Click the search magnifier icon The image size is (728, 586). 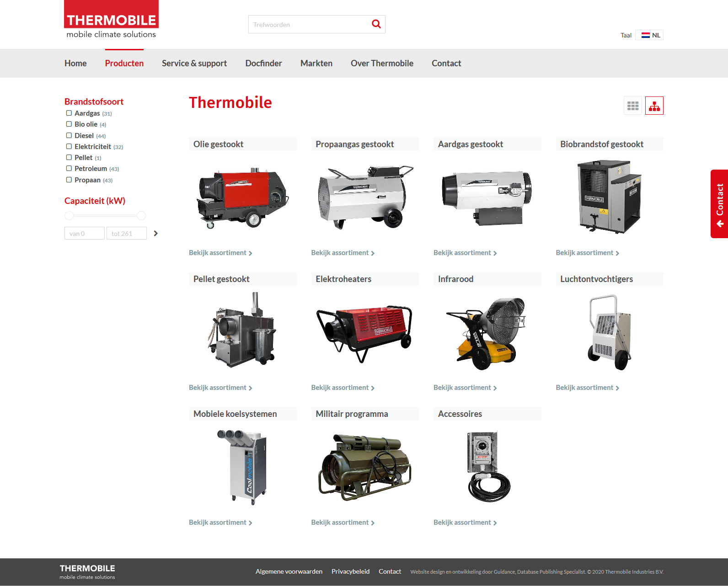[x=376, y=24]
